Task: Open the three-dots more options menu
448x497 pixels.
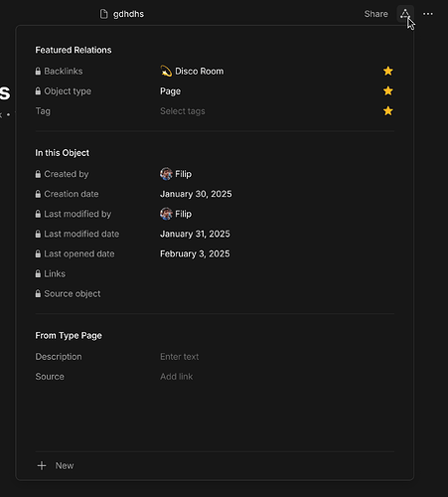Action: [428, 14]
